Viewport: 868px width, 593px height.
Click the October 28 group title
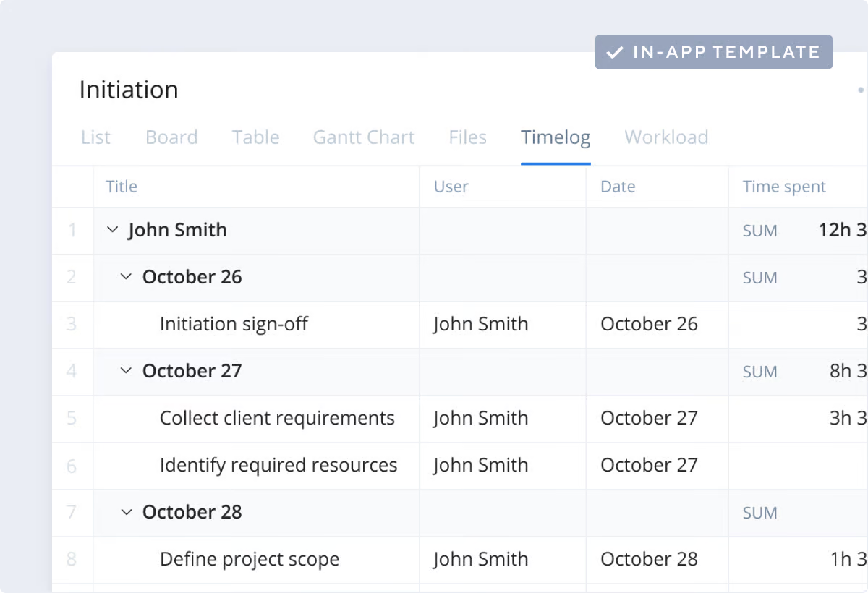pos(192,512)
